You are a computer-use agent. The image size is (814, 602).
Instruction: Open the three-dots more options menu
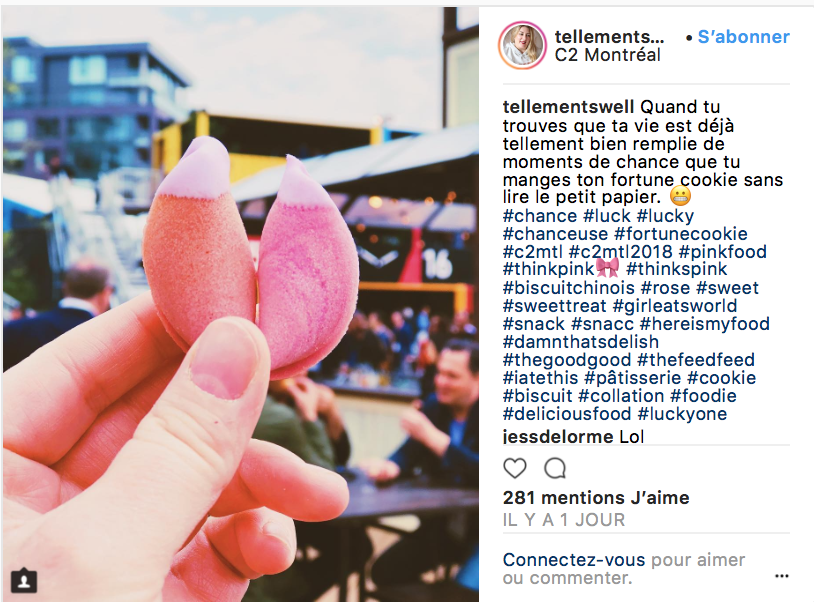click(x=781, y=576)
